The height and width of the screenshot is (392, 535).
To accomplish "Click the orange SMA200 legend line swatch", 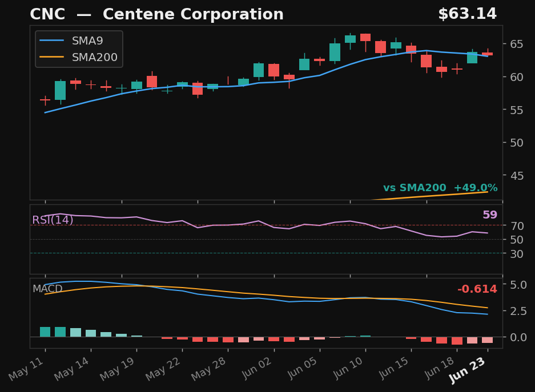I will click(51, 57).
